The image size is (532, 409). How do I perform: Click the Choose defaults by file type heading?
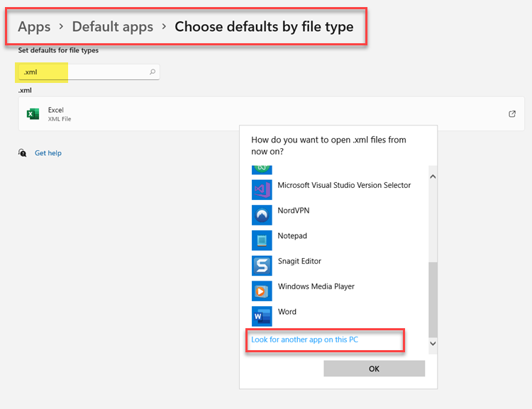click(264, 27)
